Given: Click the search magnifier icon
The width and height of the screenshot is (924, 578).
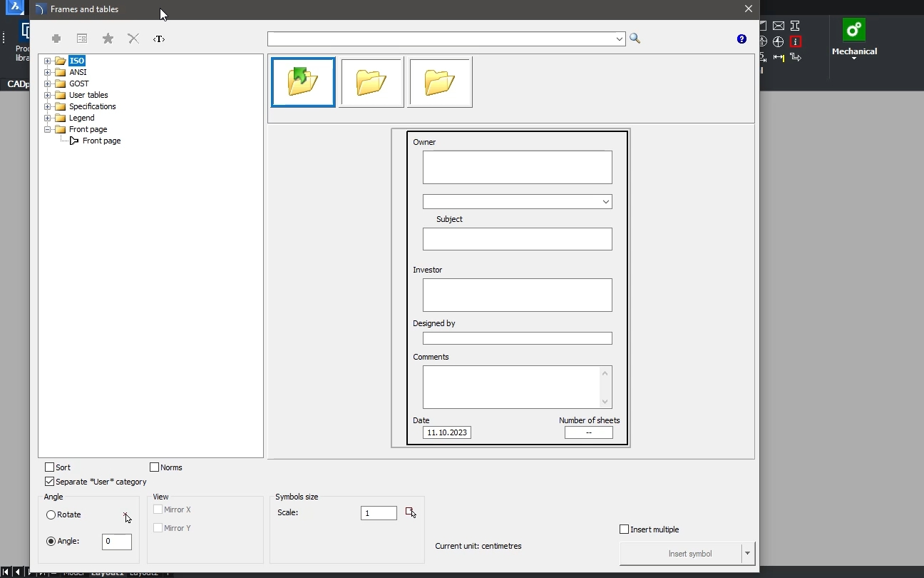Looking at the screenshot, I should pos(635,39).
